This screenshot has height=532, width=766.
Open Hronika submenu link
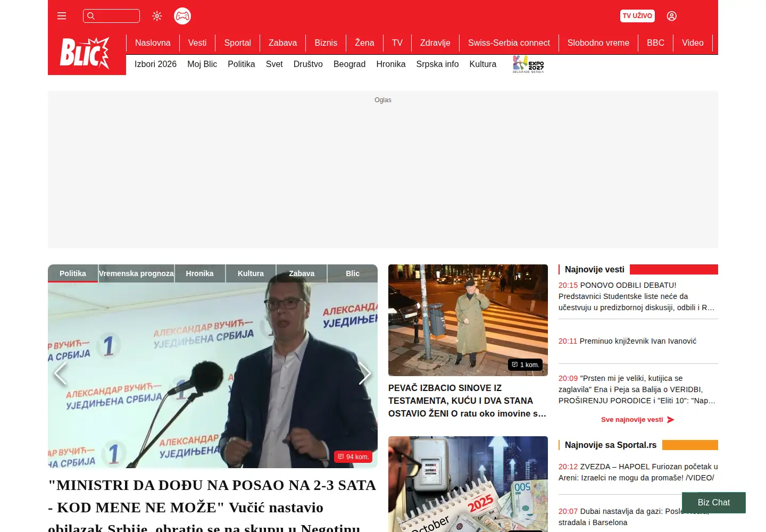tap(391, 64)
